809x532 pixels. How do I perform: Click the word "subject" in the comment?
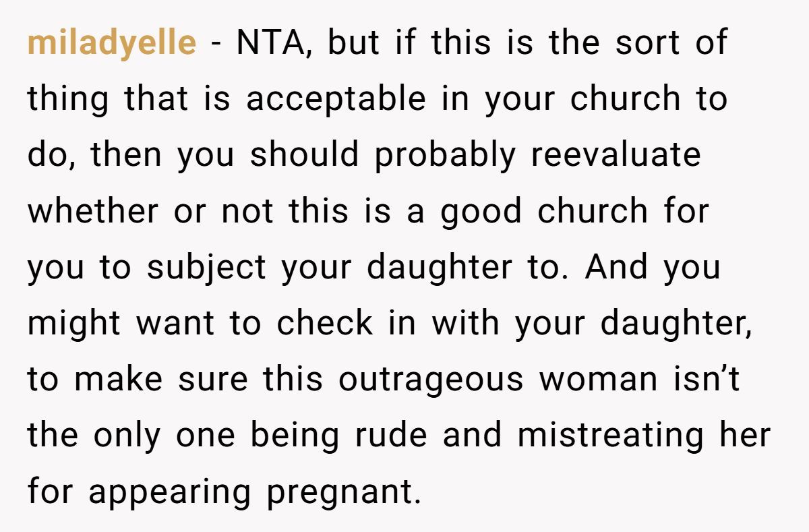(x=207, y=268)
